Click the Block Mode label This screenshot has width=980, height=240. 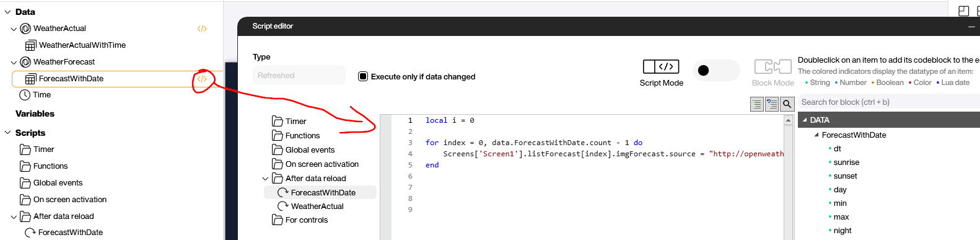tap(773, 83)
